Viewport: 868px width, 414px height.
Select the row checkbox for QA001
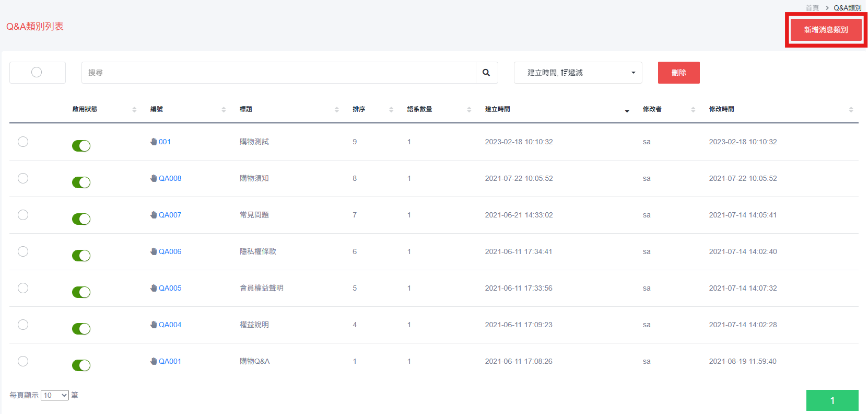(23, 361)
